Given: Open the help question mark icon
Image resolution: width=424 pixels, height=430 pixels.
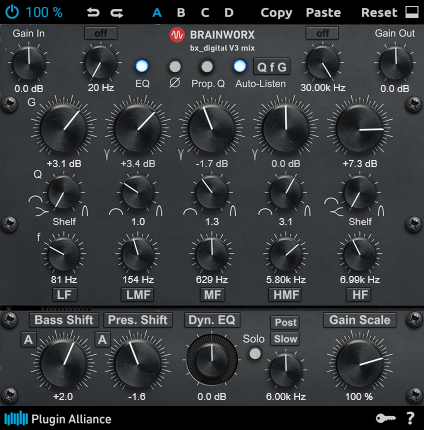Looking at the screenshot, I should click(410, 418).
